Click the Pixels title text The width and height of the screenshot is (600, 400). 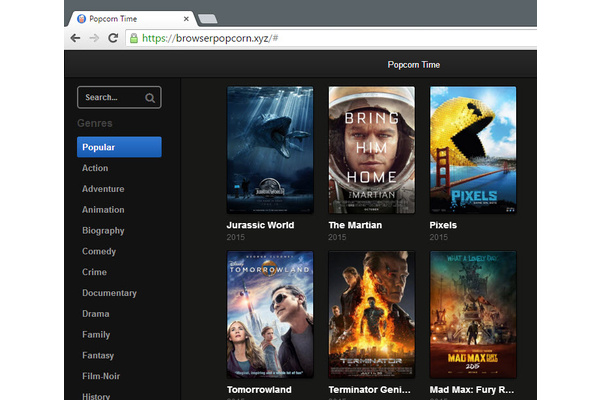[x=443, y=225]
